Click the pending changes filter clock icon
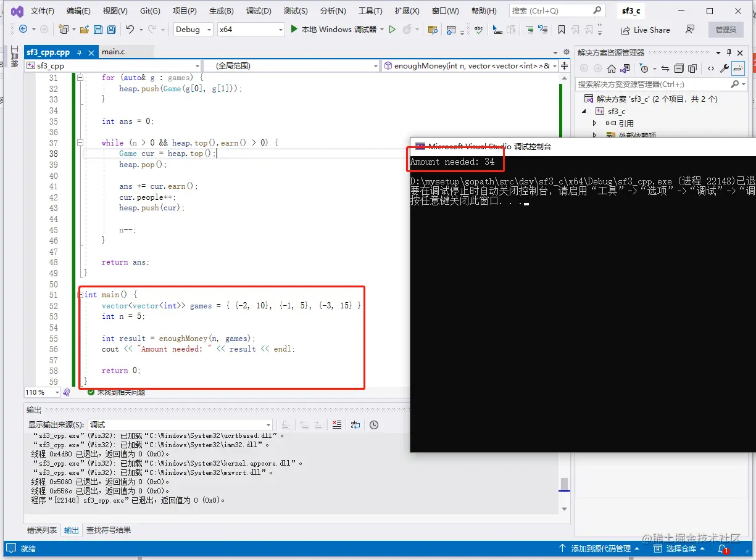Screen dimensions: 756x560 [644, 68]
